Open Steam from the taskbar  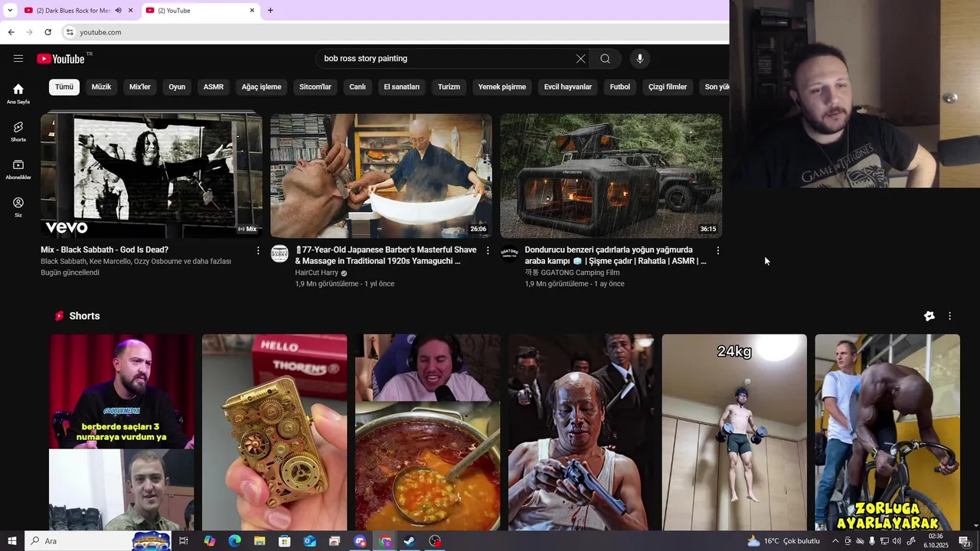410,541
